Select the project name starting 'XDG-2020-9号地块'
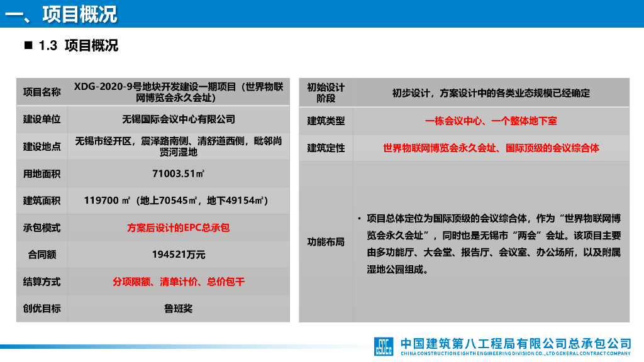 pos(178,92)
